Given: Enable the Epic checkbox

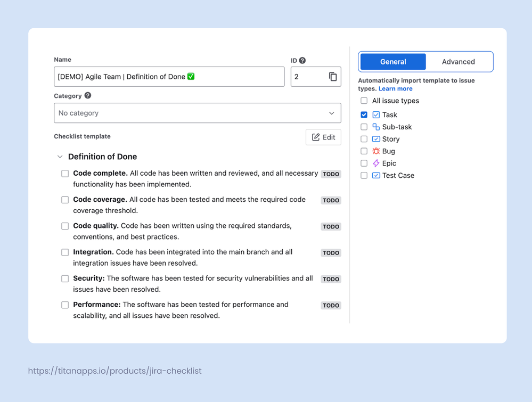Looking at the screenshot, I should click(364, 163).
